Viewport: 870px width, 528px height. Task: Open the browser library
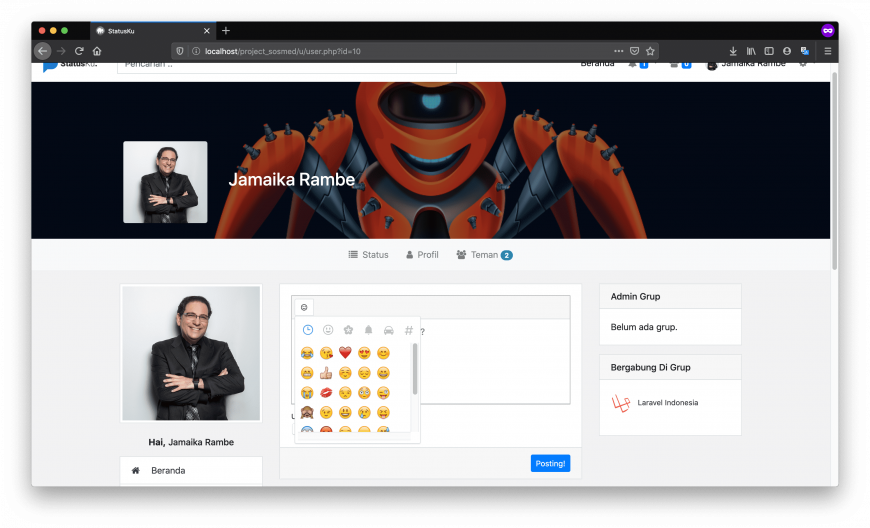click(x=751, y=51)
